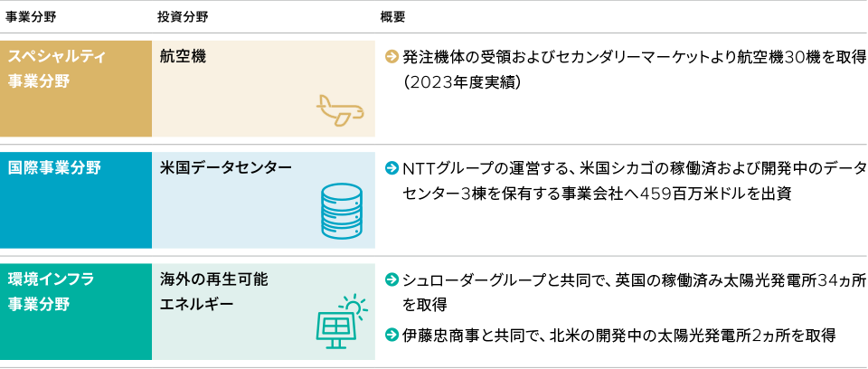868x369 pixels.
Task: Select the 事業分野 column header
Action: [31, 16]
